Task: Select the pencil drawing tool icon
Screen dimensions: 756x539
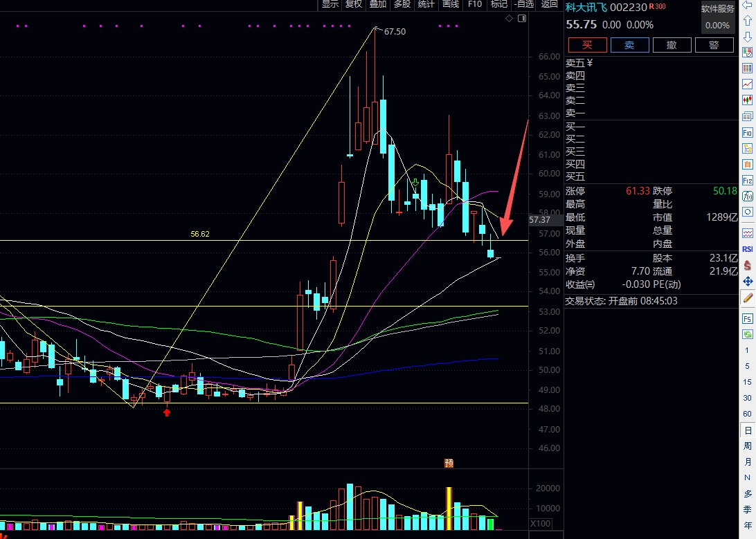Action: click(747, 298)
